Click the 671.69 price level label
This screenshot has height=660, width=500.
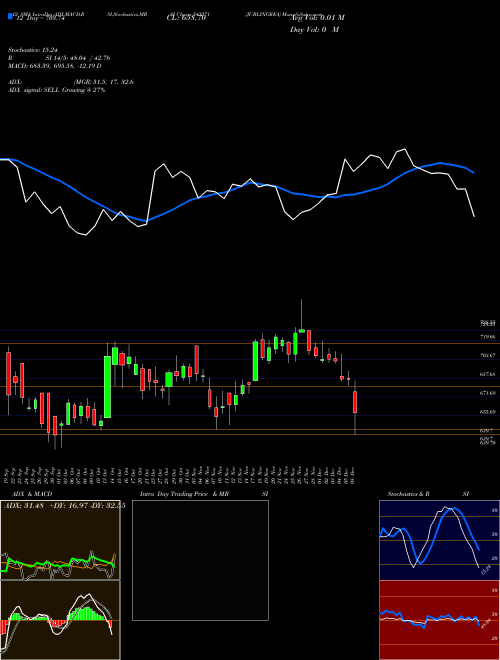[x=488, y=393]
